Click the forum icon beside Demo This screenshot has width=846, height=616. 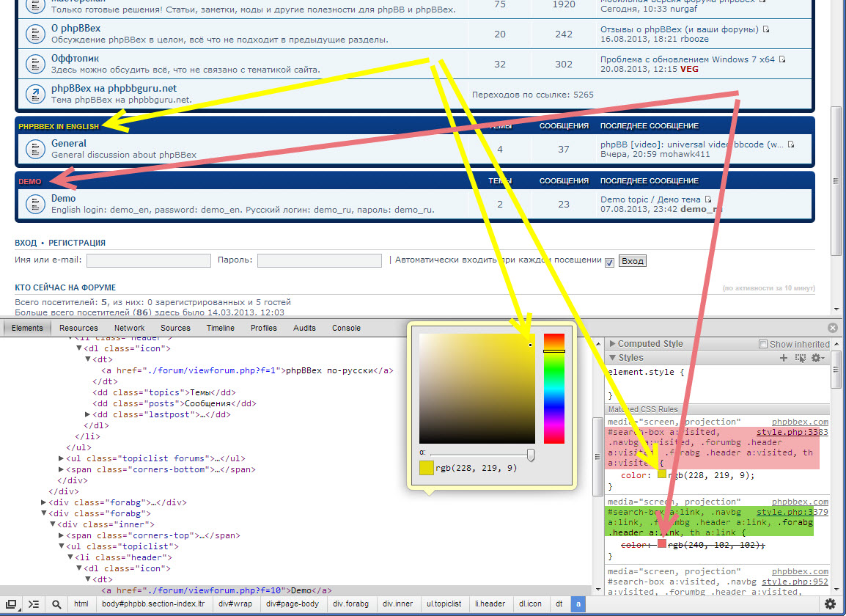click(x=34, y=204)
